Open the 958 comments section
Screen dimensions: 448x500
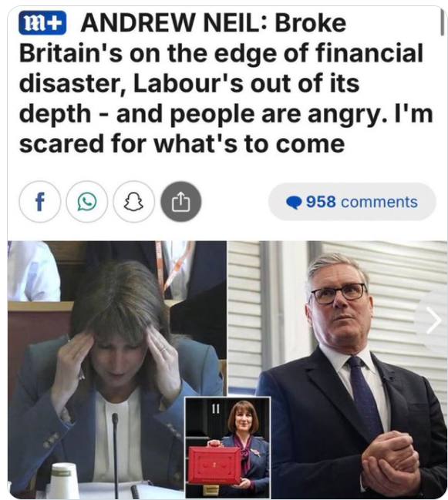point(352,202)
